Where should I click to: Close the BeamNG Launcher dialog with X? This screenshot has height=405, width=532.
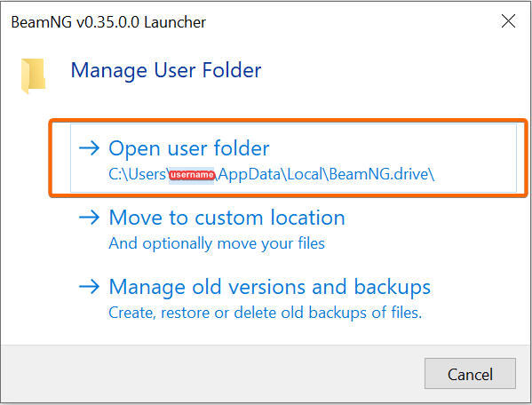pos(508,21)
